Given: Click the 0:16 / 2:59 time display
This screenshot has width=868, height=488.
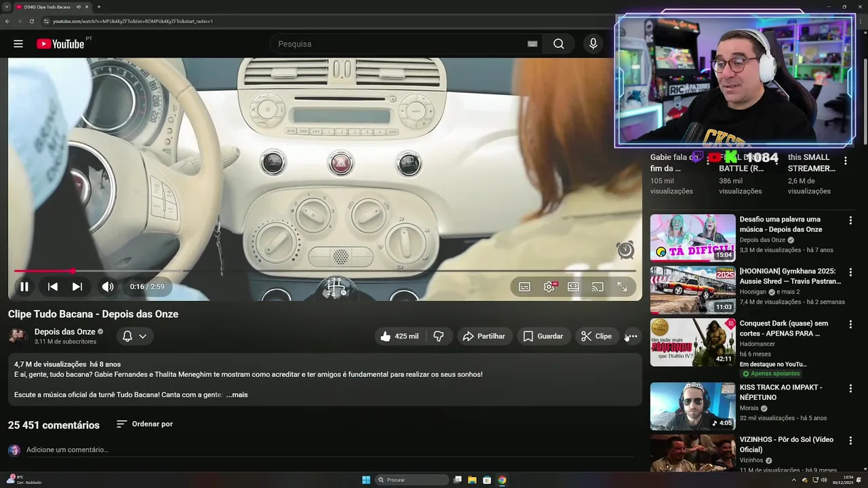Looking at the screenshot, I should coord(147,287).
